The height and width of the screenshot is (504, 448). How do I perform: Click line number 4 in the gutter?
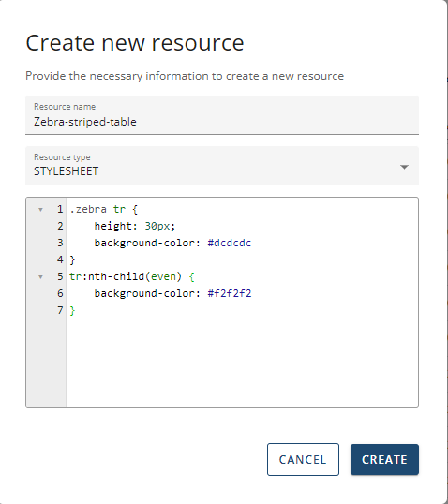tap(60, 259)
